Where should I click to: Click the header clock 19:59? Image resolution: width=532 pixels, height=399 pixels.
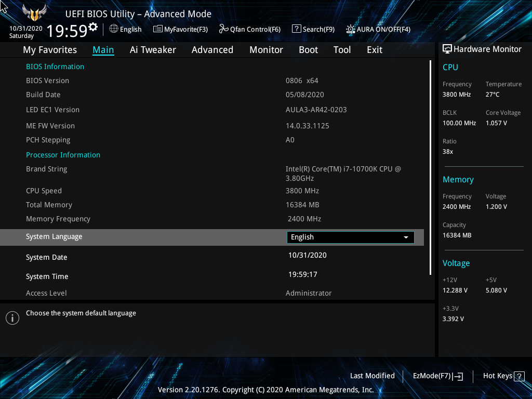(x=67, y=31)
